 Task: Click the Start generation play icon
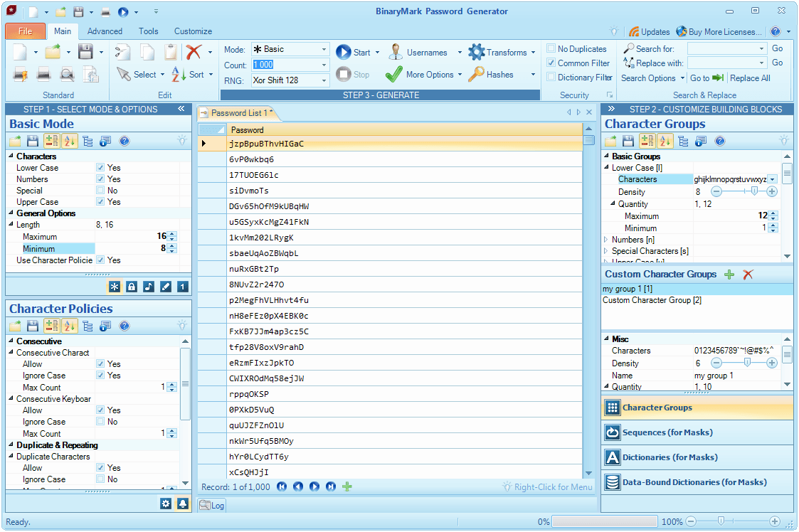click(344, 52)
